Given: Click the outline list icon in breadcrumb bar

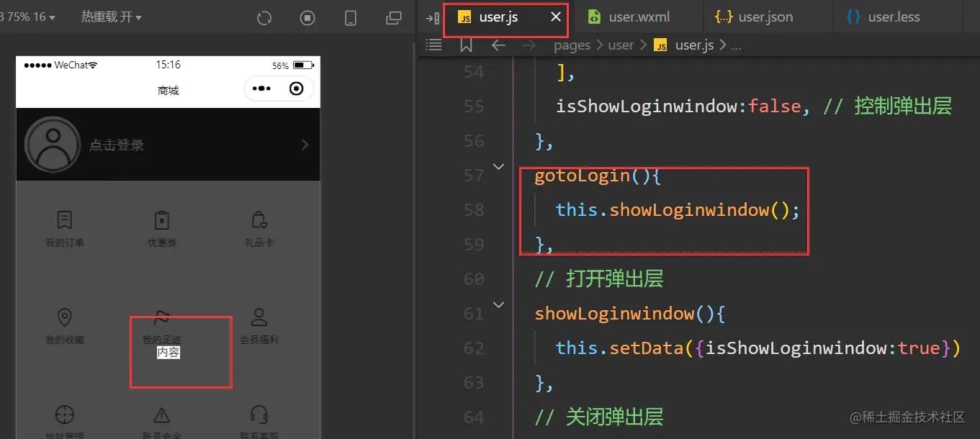Looking at the screenshot, I should [433, 45].
